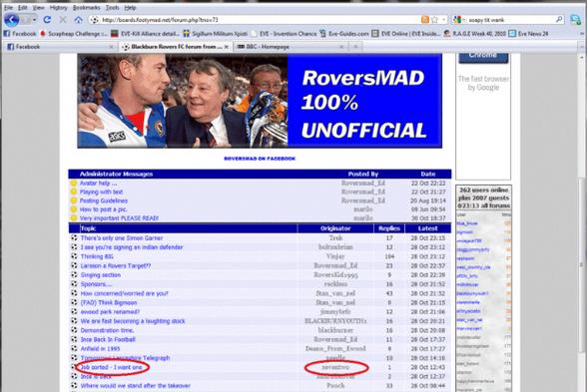Open the Bookmarks menu
This screenshot has height=392, width=587.
[86, 8]
